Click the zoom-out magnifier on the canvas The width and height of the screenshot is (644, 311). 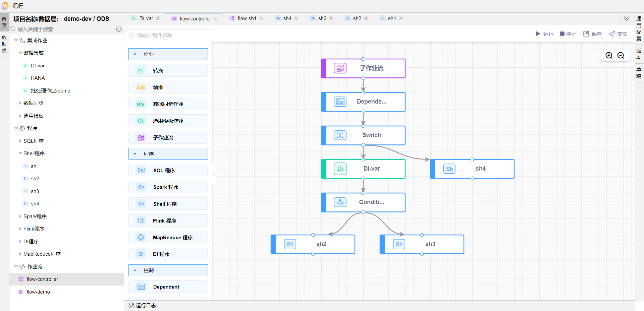(621, 55)
